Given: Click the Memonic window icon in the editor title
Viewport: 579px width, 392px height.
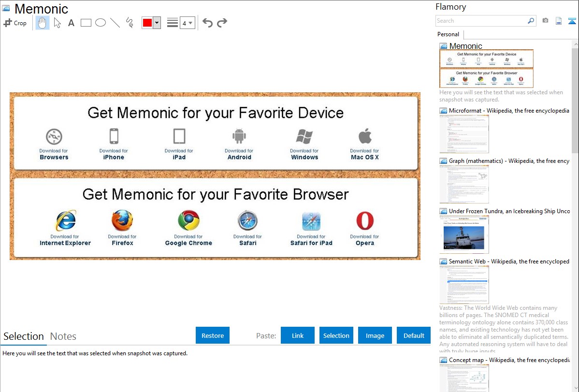Looking at the screenshot, I should [6, 8].
